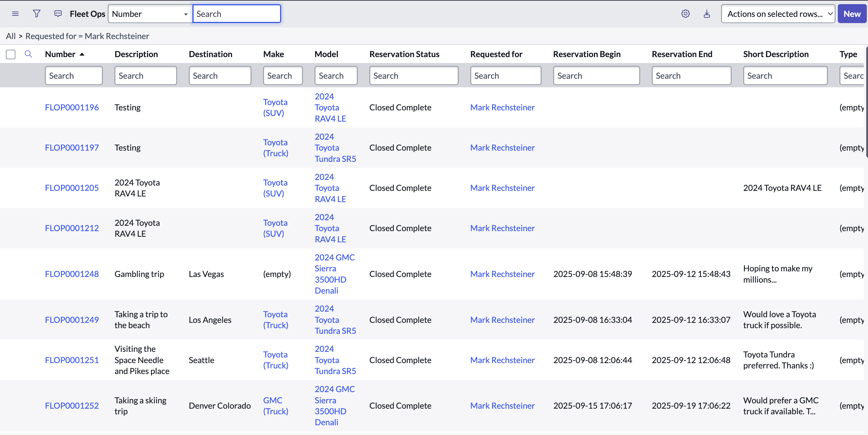The height and width of the screenshot is (435, 868).
Task: Expand Actions on selected rows dropdown
Action: 778,14
